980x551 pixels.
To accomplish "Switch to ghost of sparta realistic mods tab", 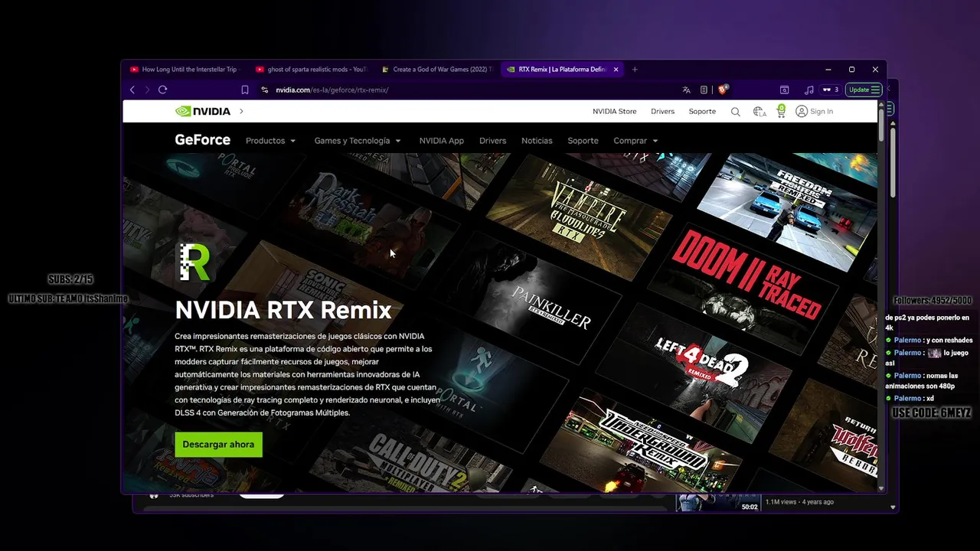I will click(312, 69).
